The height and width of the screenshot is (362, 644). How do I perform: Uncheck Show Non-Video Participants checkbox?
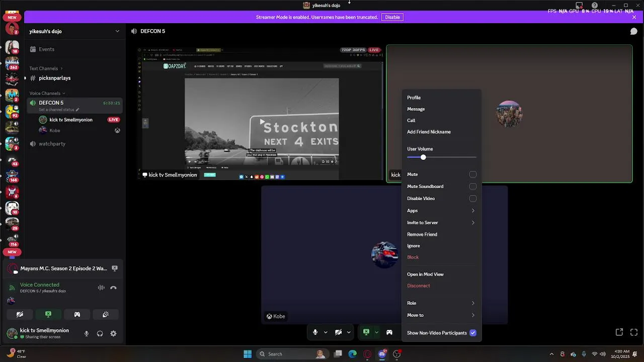pos(473,333)
